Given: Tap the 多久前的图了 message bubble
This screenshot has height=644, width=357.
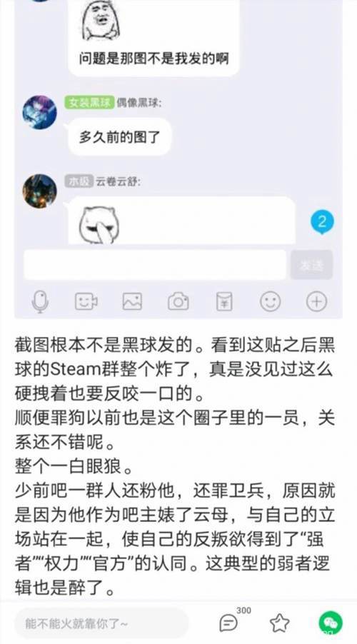Looking at the screenshot, I should (119, 137).
